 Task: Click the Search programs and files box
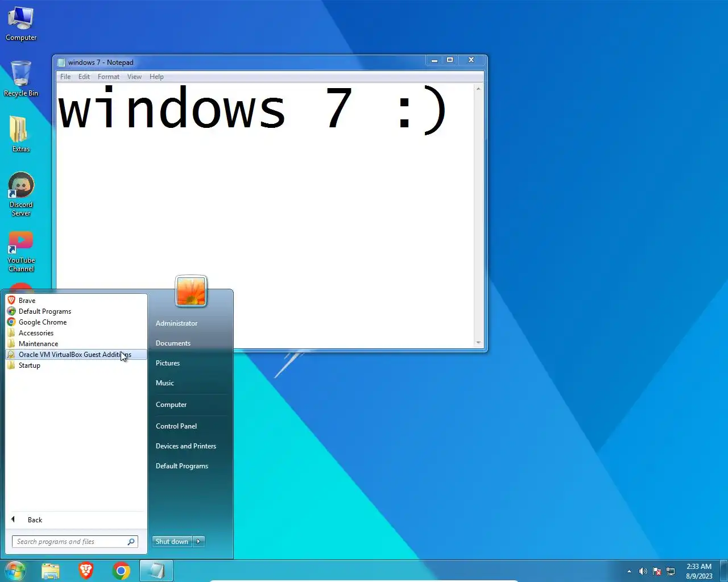click(x=75, y=542)
